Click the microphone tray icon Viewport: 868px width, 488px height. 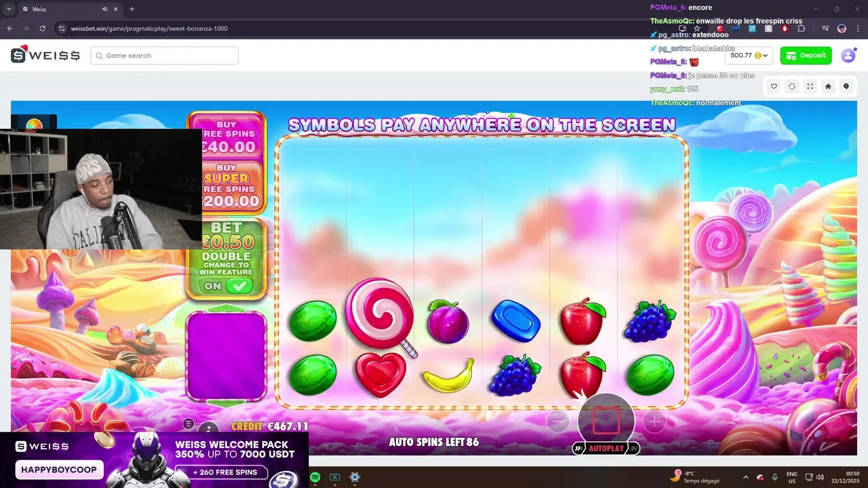click(774, 477)
